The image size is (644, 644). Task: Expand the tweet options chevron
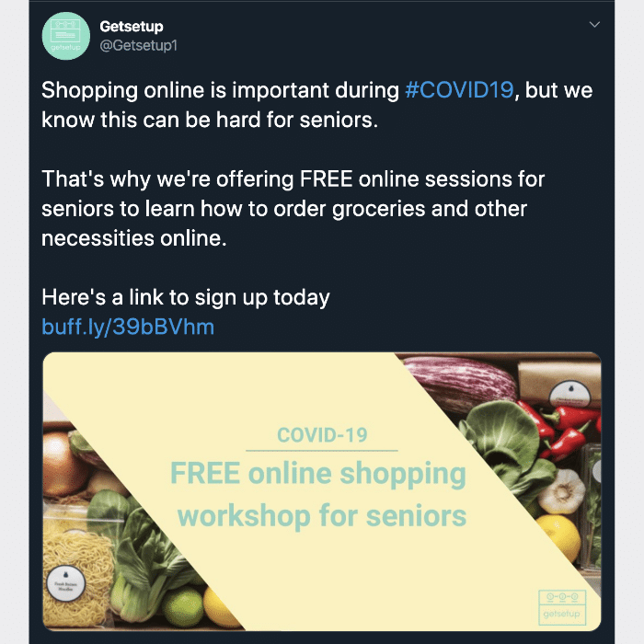(594, 25)
